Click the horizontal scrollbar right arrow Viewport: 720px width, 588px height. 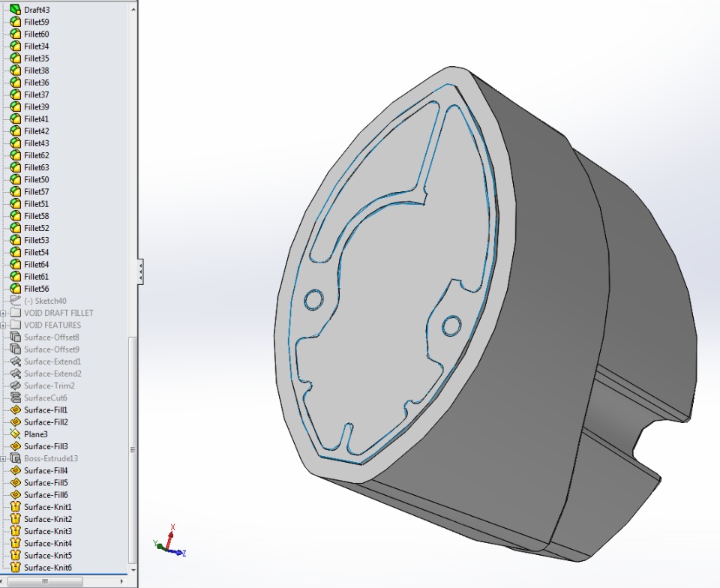click(x=121, y=581)
